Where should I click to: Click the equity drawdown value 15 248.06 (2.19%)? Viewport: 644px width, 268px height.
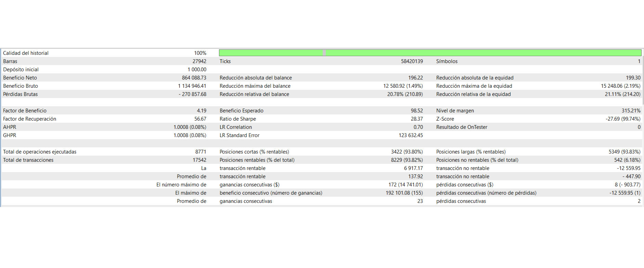(x=621, y=86)
